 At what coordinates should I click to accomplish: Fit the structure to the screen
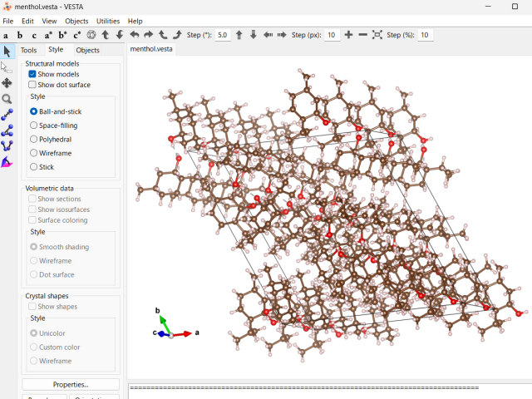tap(377, 35)
